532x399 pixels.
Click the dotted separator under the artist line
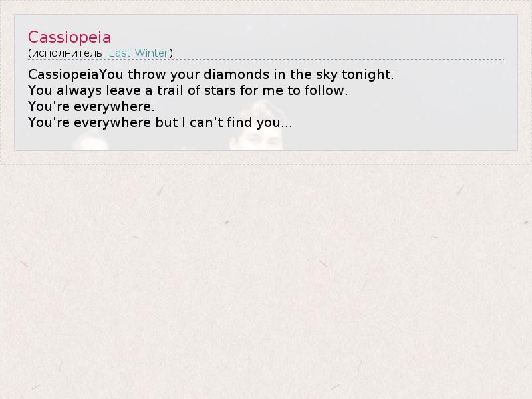(266, 61)
